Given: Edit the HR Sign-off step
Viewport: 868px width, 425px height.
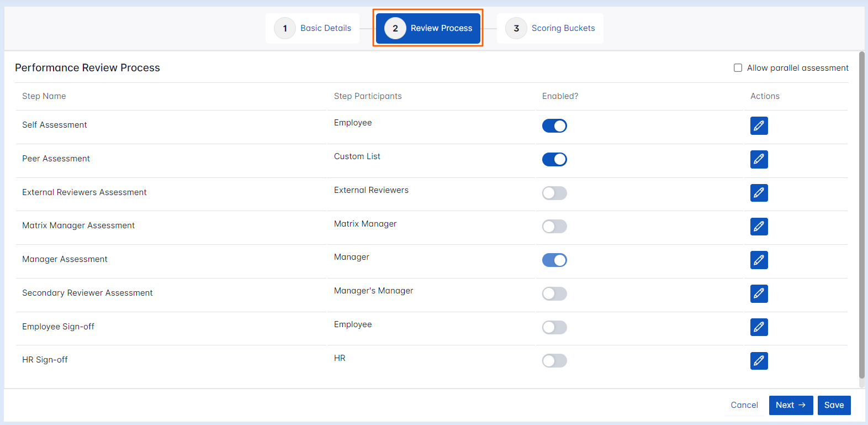Looking at the screenshot, I should coord(759,361).
